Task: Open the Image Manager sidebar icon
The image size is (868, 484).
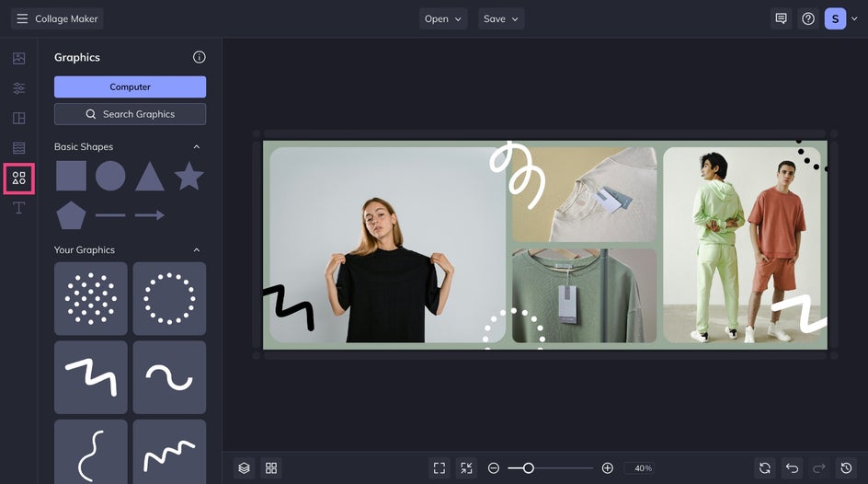Action: (x=18, y=58)
